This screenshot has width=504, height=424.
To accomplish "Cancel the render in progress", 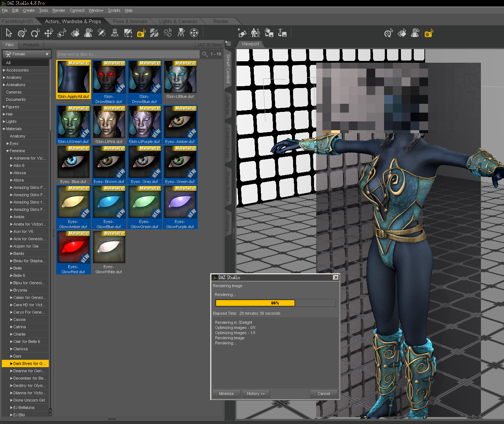I will (324, 394).
